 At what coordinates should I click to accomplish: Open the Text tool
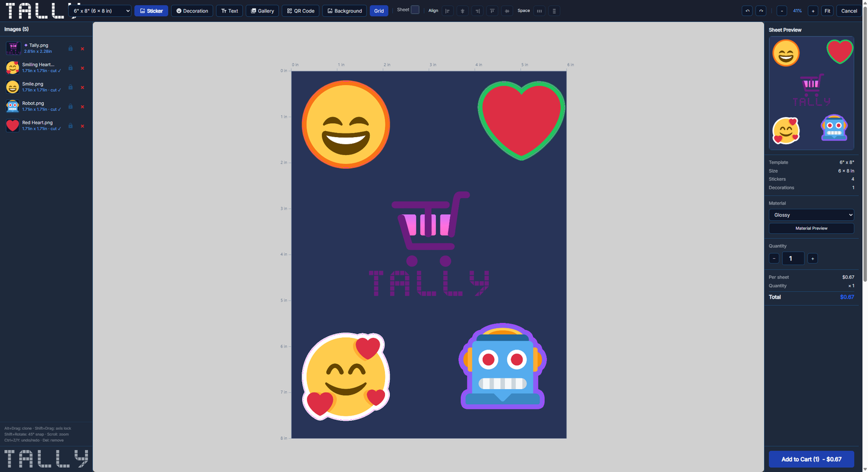(229, 11)
